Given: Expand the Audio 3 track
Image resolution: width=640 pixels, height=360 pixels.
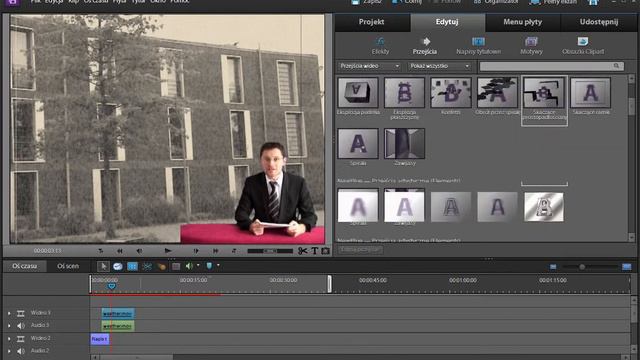Looking at the screenshot, I should tap(9, 326).
